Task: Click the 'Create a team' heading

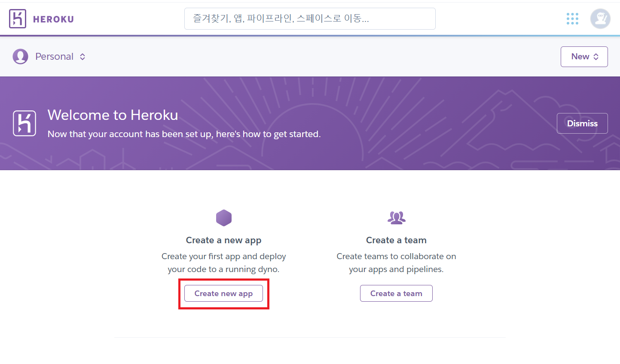Action: (396, 240)
